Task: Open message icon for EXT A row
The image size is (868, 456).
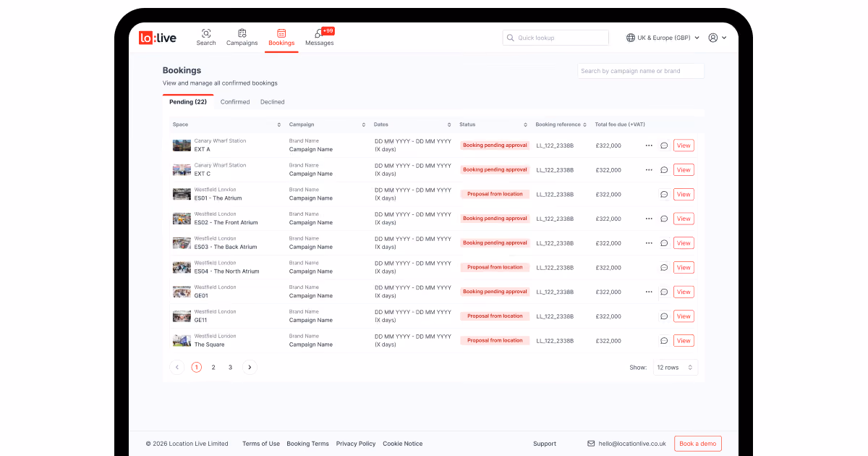Action: pos(664,145)
